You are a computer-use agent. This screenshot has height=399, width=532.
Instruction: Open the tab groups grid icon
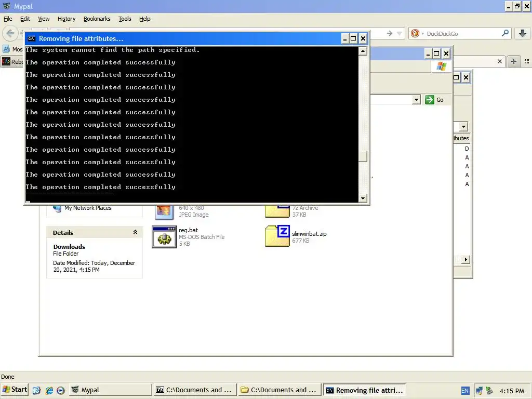[x=527, y=61]
